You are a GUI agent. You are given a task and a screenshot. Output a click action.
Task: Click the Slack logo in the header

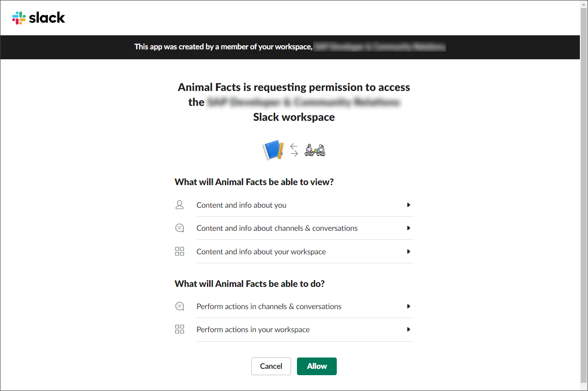(x=38, y=18)
